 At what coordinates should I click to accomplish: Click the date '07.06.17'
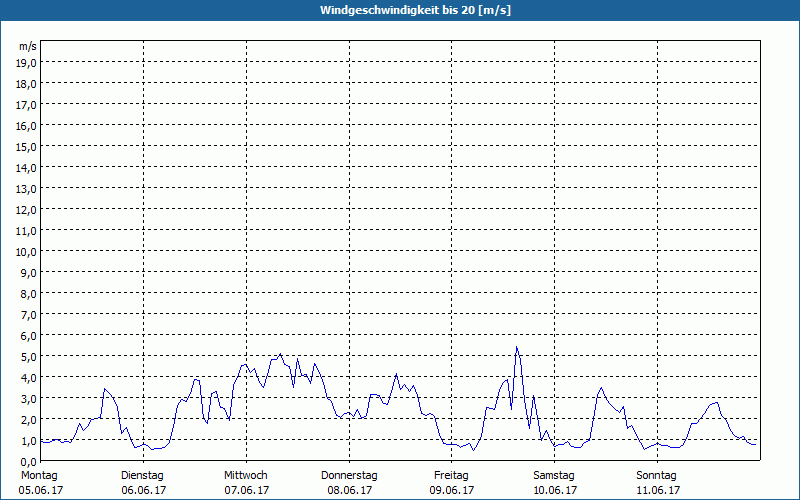coord(246,490)
